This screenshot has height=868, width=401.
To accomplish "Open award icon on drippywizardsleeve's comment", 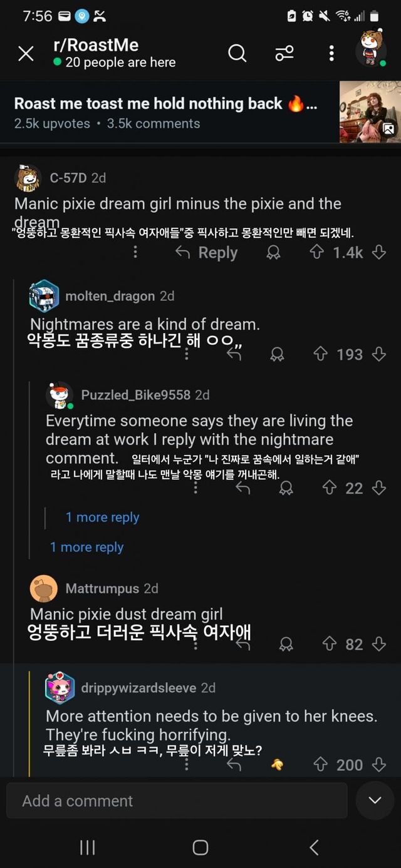I will (276, 764).
